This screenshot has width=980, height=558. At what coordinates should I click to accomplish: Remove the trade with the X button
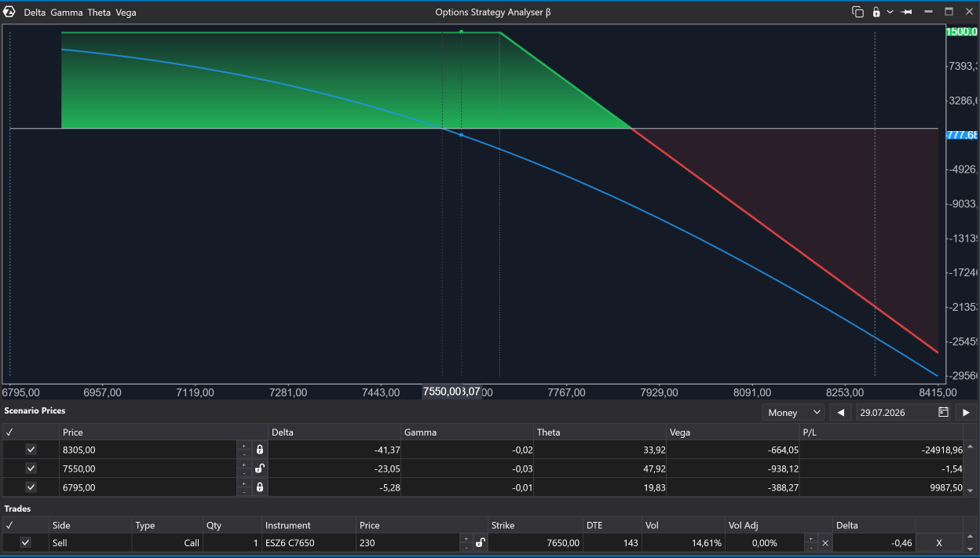coord(938,543)
